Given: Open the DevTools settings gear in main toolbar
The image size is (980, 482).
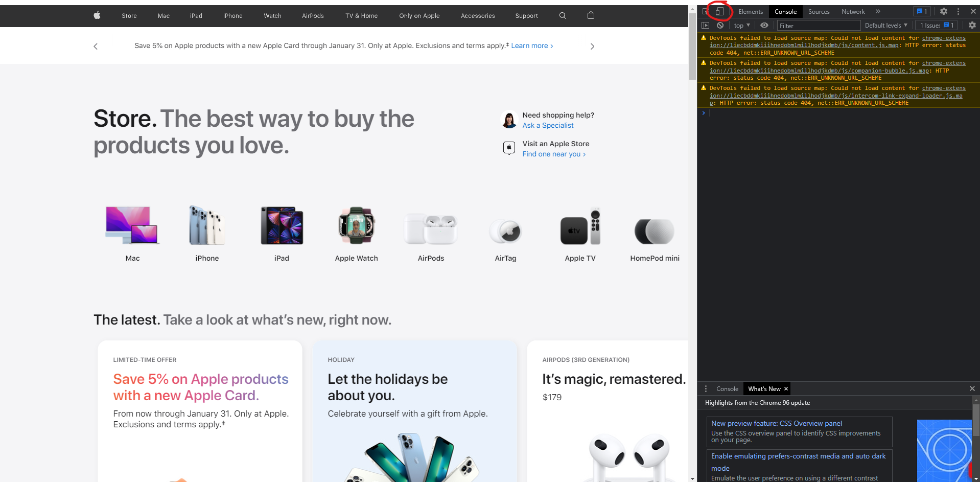Looking at the screenshot, I should (x=944, y=11).
